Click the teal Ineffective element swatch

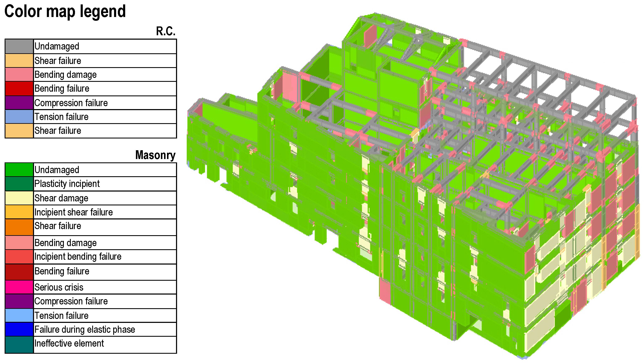point(19,344)
